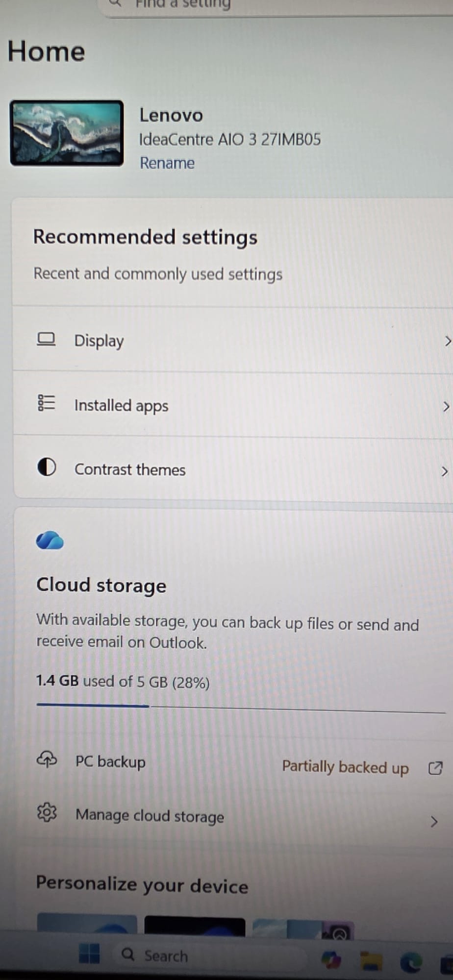This screenshot has height=980, width=453.
Task: Open Microsoft Edge from the taskbar
Action: click(x=410, y=962)
